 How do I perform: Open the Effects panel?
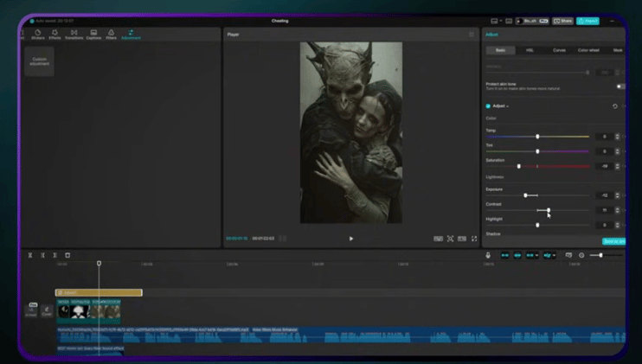click(55, 35)
